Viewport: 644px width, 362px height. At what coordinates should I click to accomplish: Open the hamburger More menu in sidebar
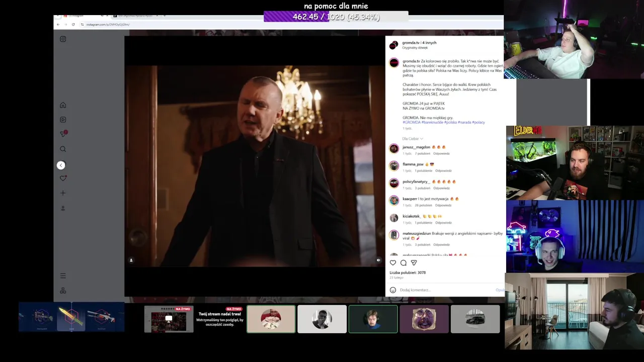point(63,276)
